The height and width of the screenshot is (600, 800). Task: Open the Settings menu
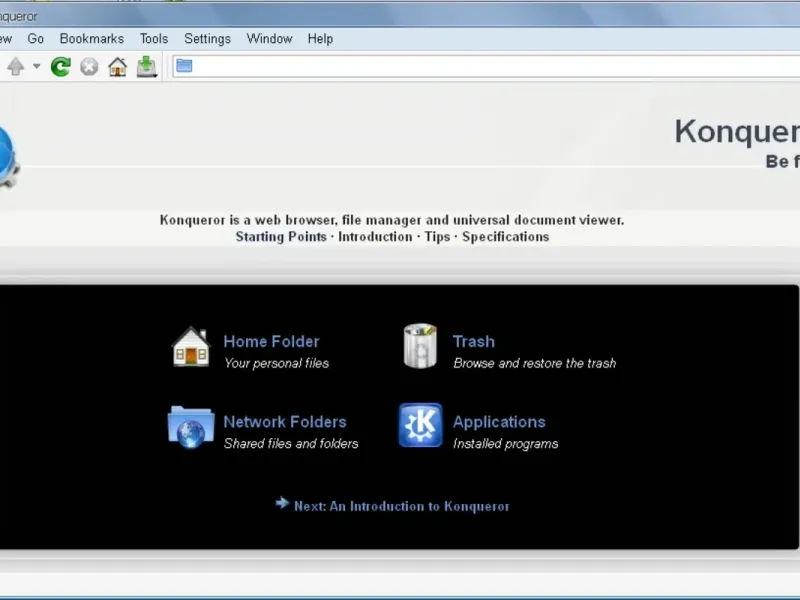tap(207, 39)
